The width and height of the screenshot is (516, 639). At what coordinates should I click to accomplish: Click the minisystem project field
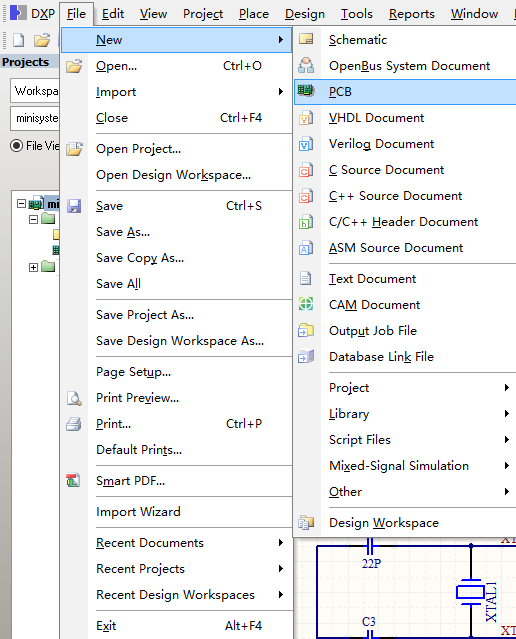(x=35, y=118)
